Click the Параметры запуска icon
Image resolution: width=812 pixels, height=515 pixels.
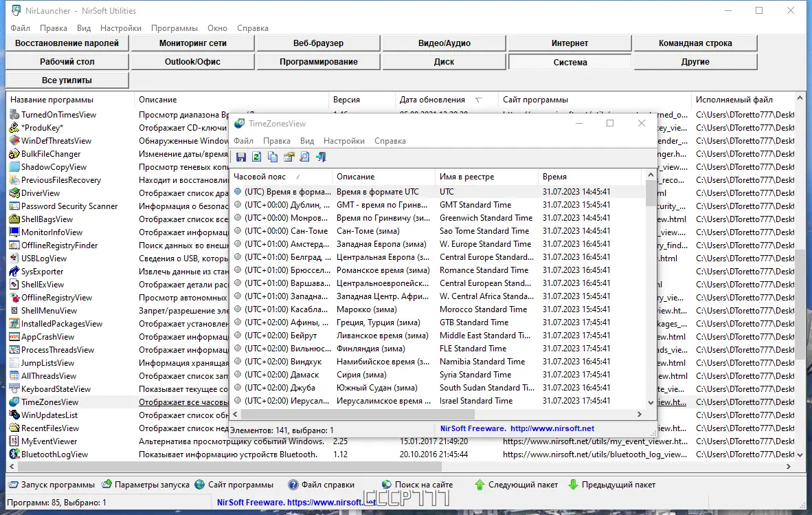pos(106,485)
